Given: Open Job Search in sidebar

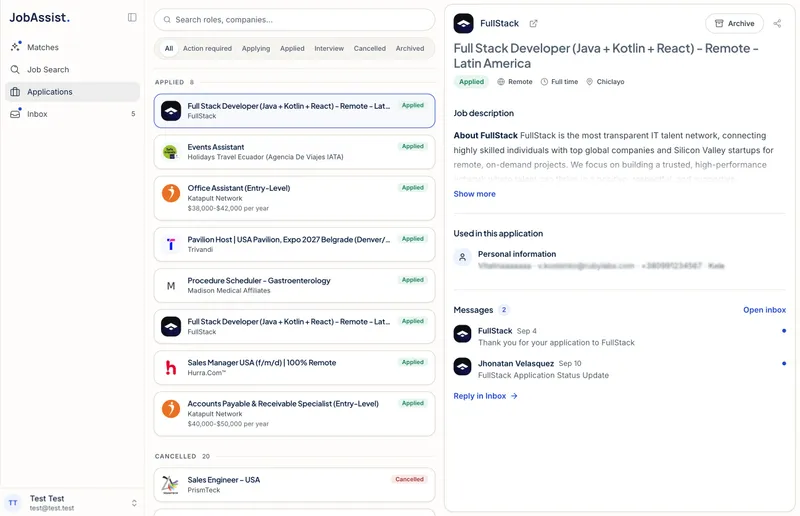Looking at the screenshot, I should point(72,69).
